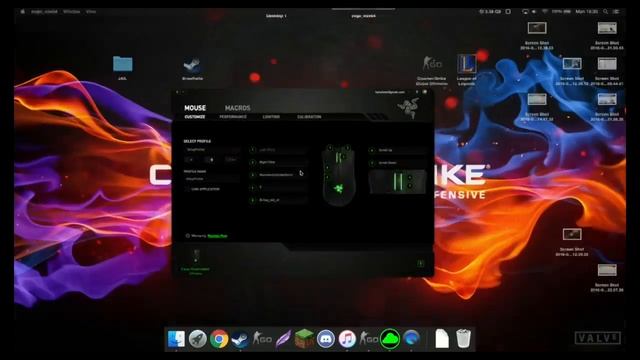This screenshot has height=360, width=640.
Task: Select the CUSTOMIZE sub-tab
Action: point(195,117)
